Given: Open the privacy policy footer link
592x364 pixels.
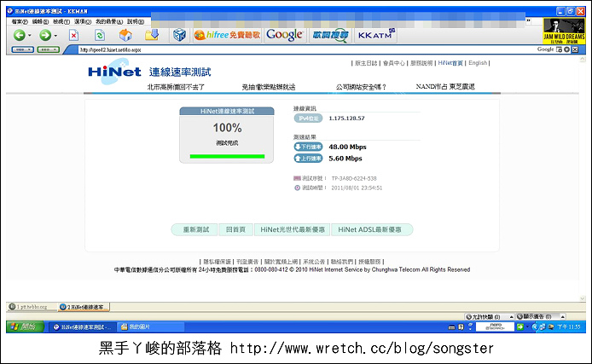Looking at the screenshot, I should point(217,262).
